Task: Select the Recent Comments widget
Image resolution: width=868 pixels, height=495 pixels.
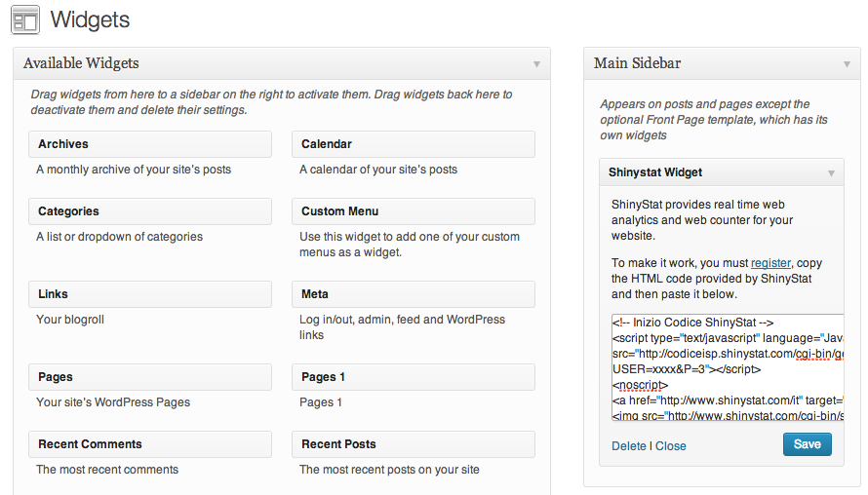Action: [x=150, y=444]
